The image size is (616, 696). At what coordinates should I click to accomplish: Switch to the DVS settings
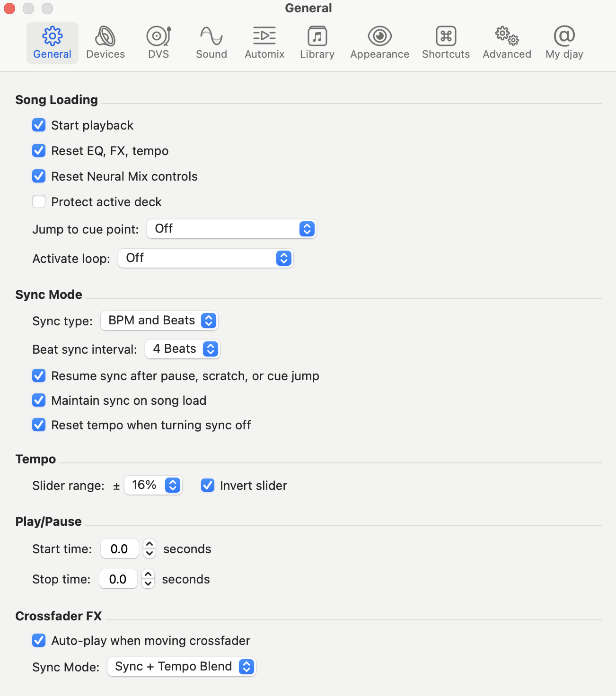(x=158, y=43)
